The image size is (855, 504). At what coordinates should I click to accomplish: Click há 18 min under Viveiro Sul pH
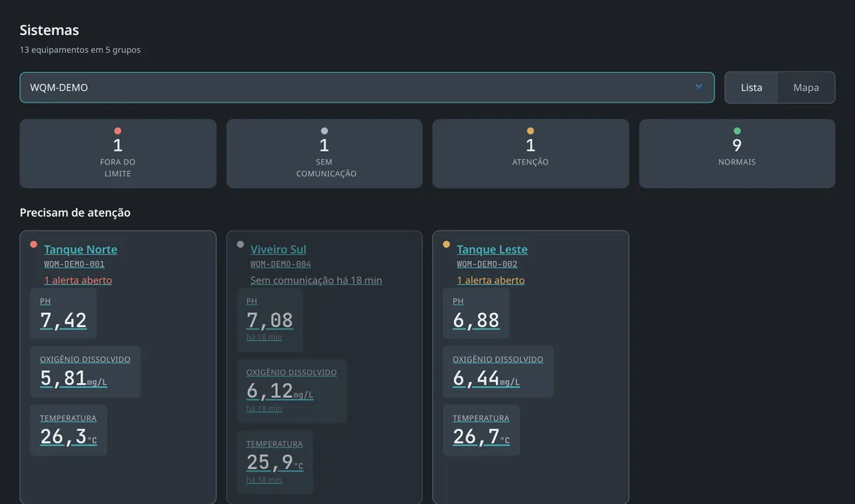264,337
